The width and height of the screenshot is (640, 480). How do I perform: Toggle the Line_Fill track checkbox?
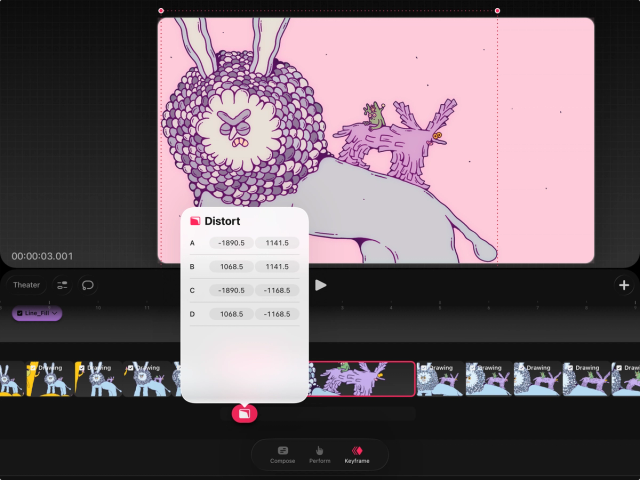tap(20, 313)
